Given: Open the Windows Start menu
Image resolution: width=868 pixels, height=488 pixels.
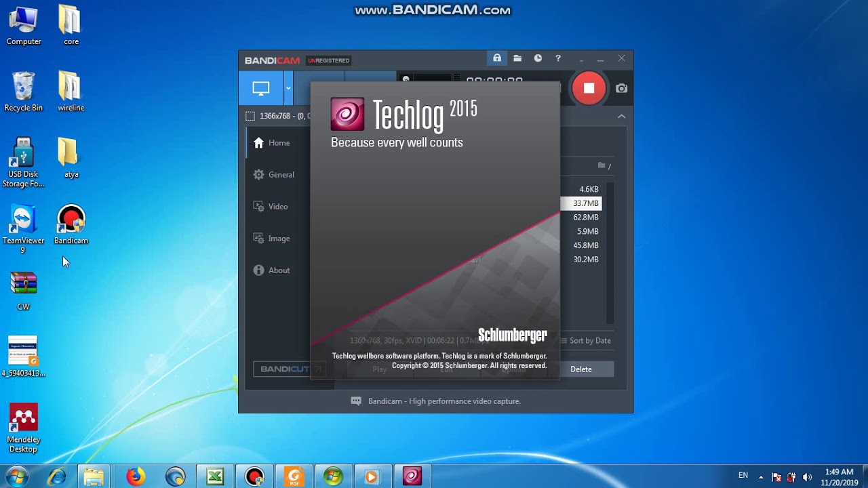Looking at the screenshot, I should point(17,476).
